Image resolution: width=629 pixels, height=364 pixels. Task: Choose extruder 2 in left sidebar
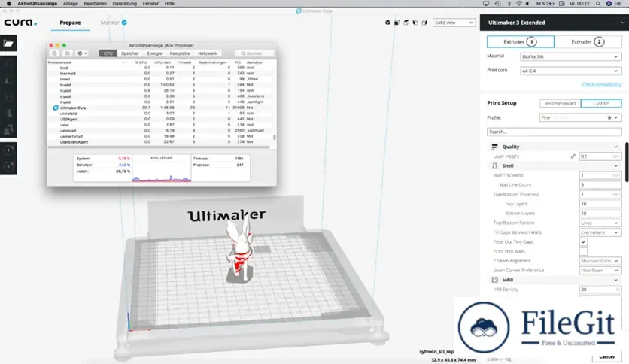pyautogui.click(x=8, y=166)
